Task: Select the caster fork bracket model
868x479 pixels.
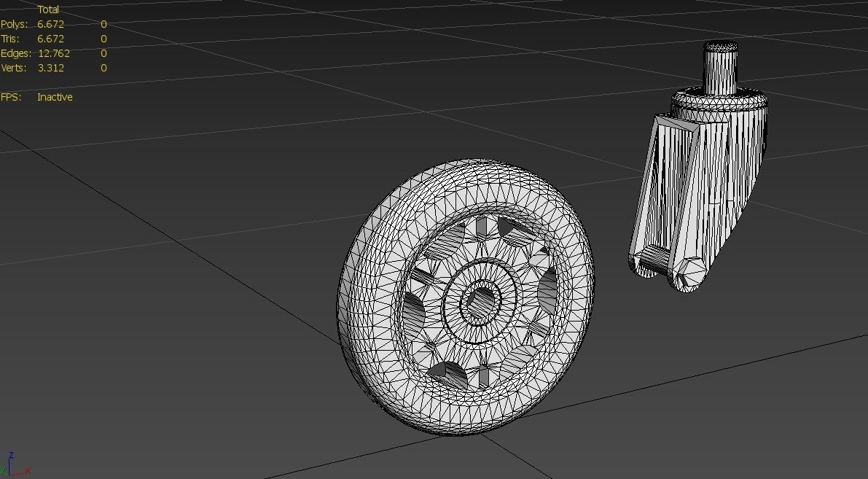Action: coord(699,166)
